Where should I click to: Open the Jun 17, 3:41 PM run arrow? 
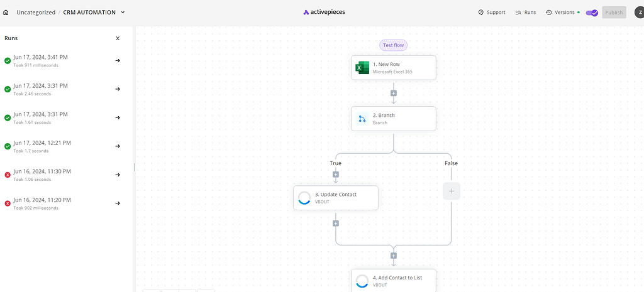pos(118,60)
